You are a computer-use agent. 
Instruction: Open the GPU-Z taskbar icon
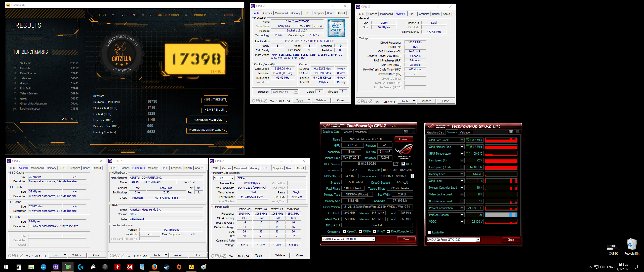[68, 267]
